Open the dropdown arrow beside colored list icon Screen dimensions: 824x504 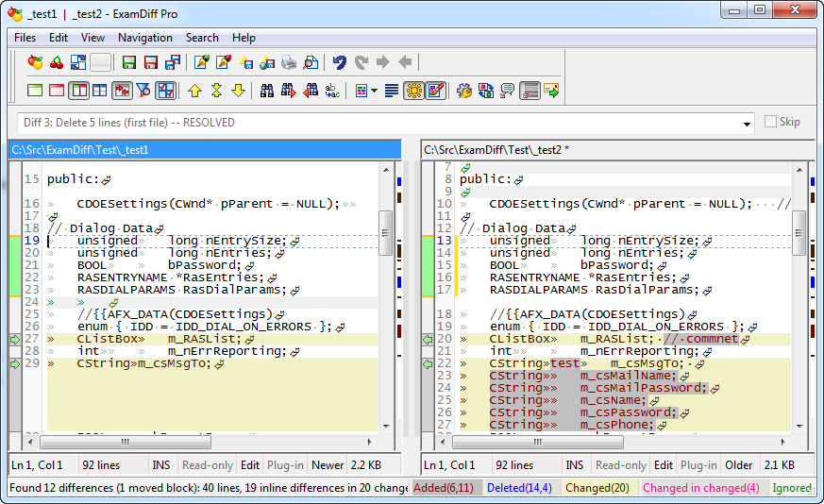[374, 91]
